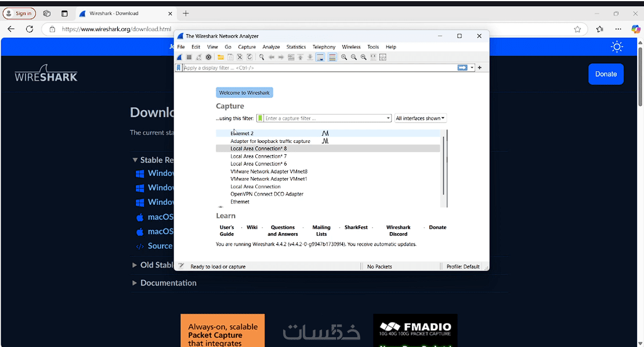Image resolution: width=644 pixels, height=347 pixels.
Task: Open the Help menu
Action: (x=391, y=47)
